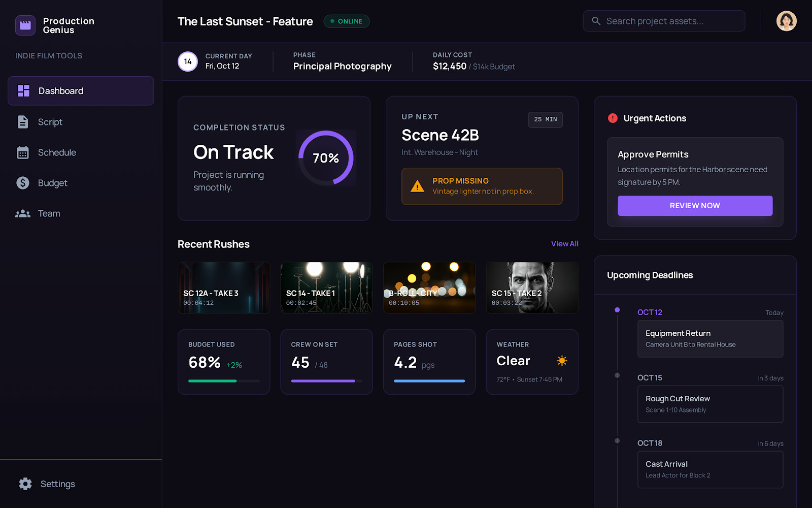The height and width of the screenshot is (508, 812).
Task: Select the OCT 15 timeline dot
Action: [617, 375]
